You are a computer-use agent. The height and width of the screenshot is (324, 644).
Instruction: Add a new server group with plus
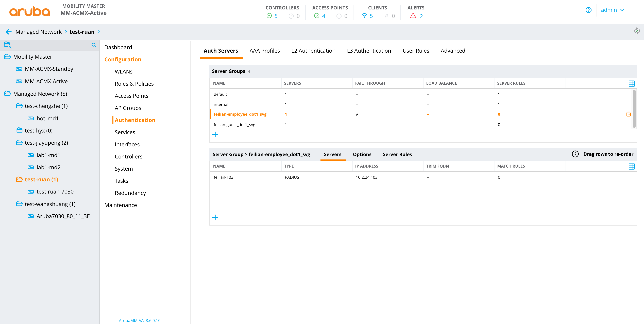coord(215,135)
